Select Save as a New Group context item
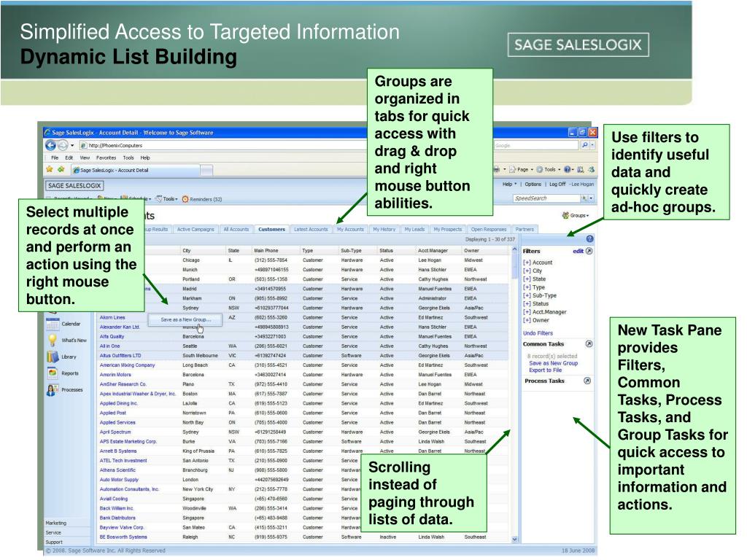 [x=185, y=319]
